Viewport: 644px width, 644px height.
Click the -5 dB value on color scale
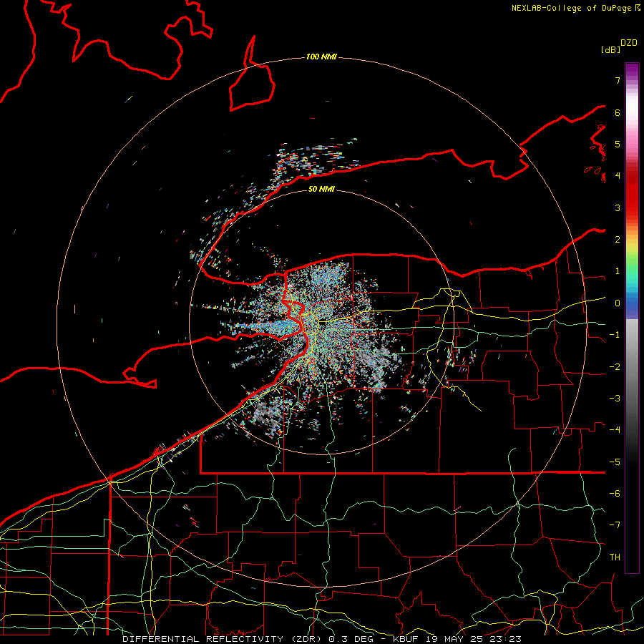coord(615,462)
